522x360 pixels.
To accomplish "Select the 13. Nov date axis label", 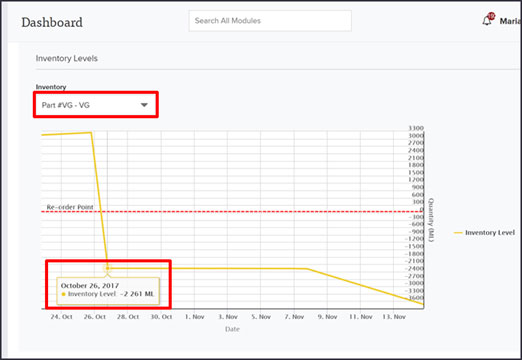I will (394, 317).
